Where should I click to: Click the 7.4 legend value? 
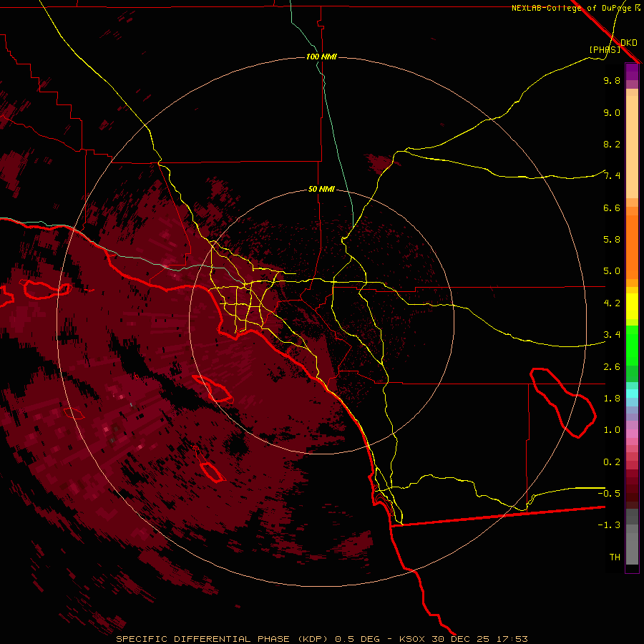tap(612, 176)
